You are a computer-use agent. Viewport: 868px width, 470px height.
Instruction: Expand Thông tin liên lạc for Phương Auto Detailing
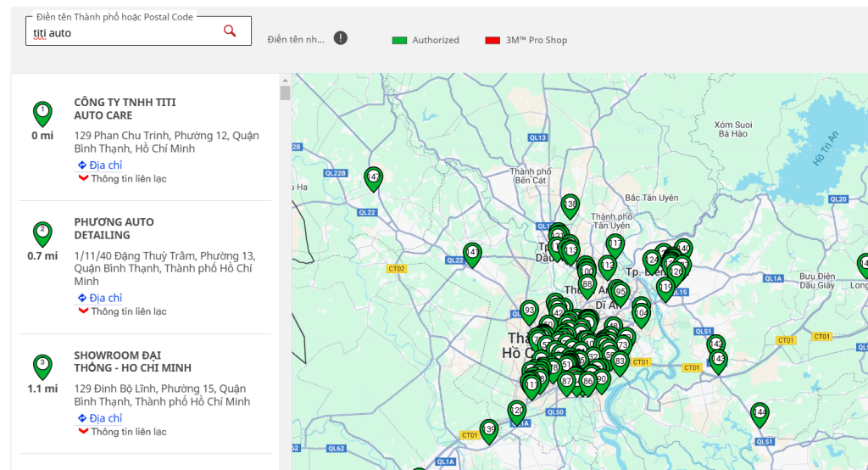point(128,311)
